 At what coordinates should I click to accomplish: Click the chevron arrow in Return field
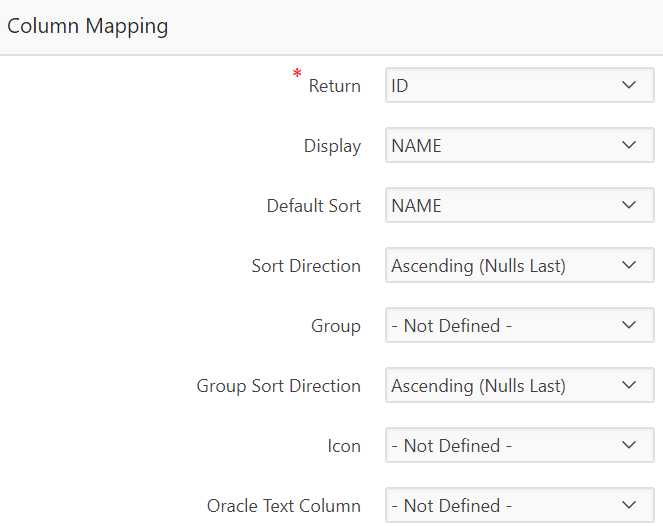(x=629, y=86)
